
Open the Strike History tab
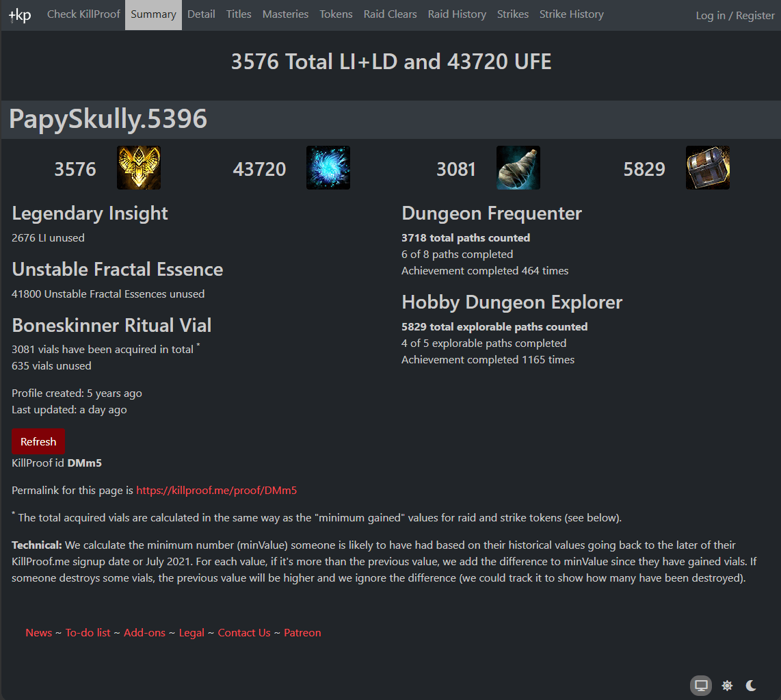point(571,14)
